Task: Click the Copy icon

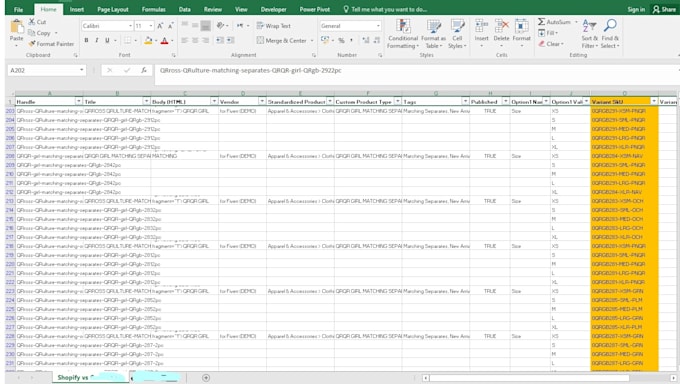Action: click(x=32, y=33)
